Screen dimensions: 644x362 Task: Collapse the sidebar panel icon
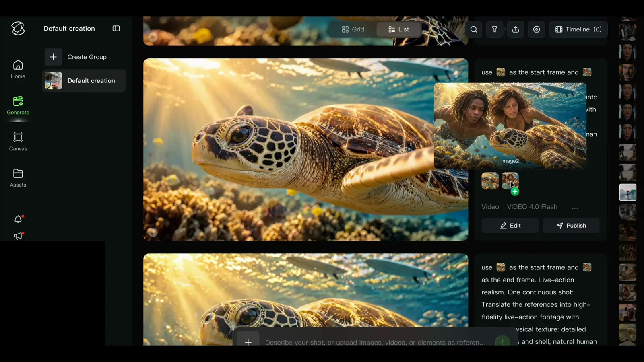(x=116, y=29)
